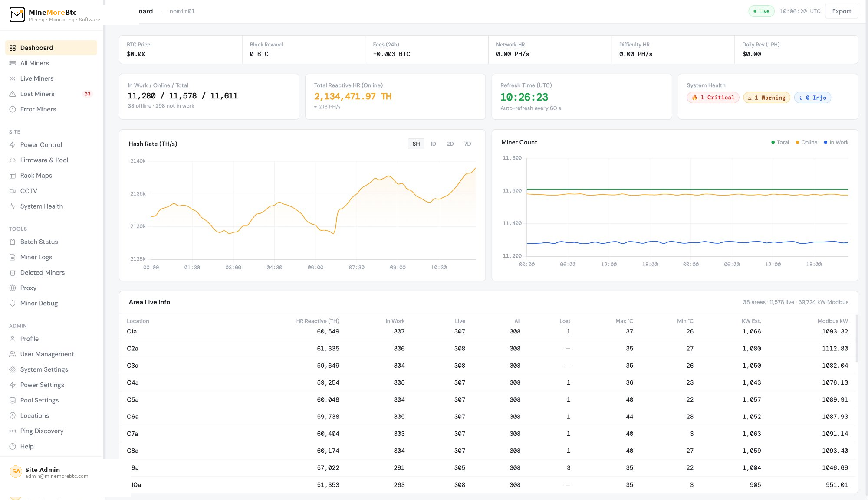Open the Miner Logs viewer
The height and width of the screenshot is (500, 868).
pos(36,257)
